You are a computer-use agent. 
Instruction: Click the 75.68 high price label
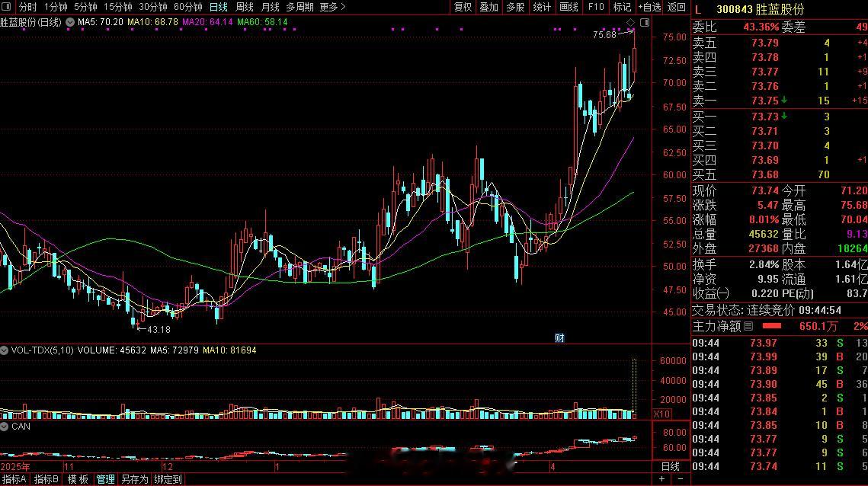[x=604, y=34]
